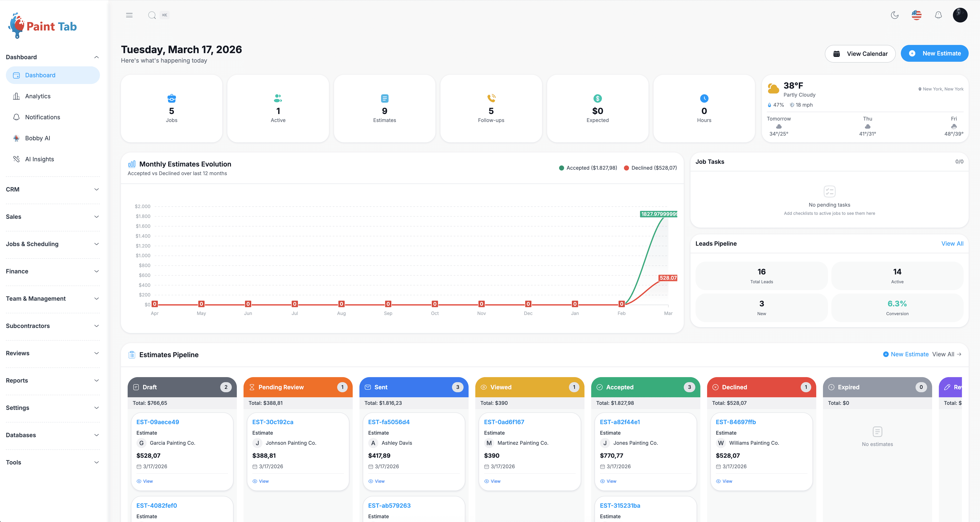Click View All in Leads Pipeline
The image size is (980, 522).
click(x=952, y=244)
